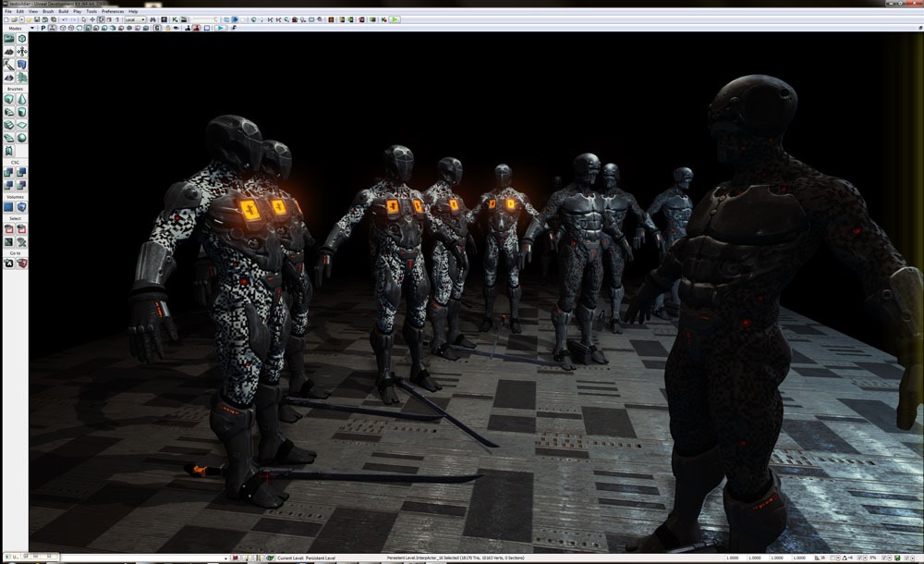Screen dimensions: 924x564
Task: Open the Local coordinate system dropdown
Action: pyautogui.click(x=135, y=19)
